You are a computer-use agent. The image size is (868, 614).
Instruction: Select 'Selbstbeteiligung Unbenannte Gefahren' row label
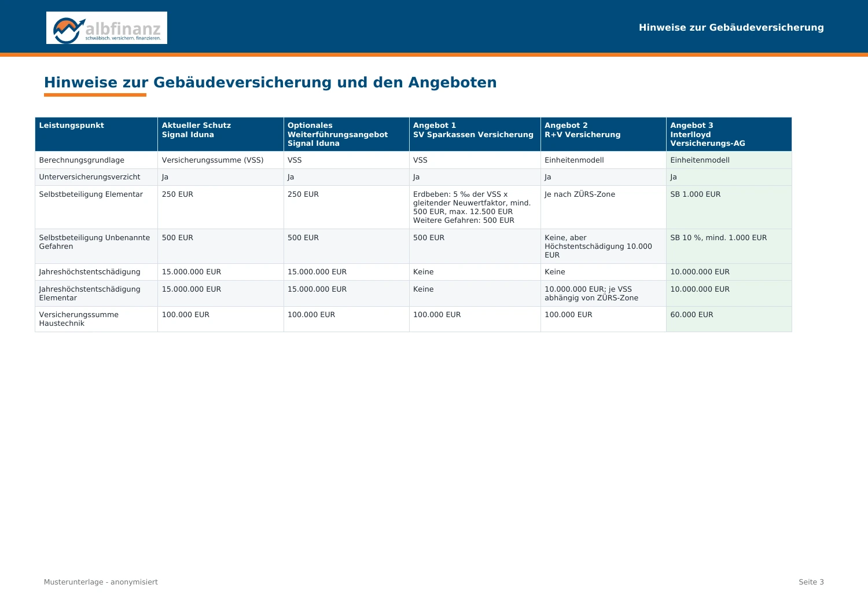pos(94,242)
